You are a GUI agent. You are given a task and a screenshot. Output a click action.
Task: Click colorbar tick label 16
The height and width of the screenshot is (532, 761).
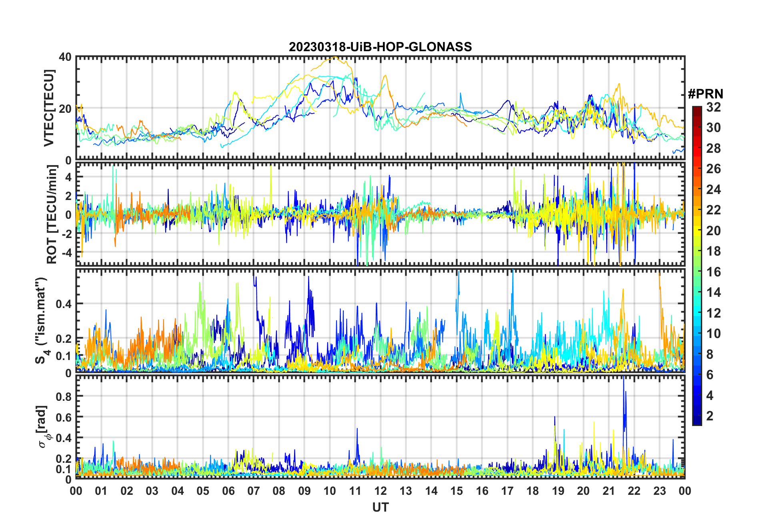point(713,272)
